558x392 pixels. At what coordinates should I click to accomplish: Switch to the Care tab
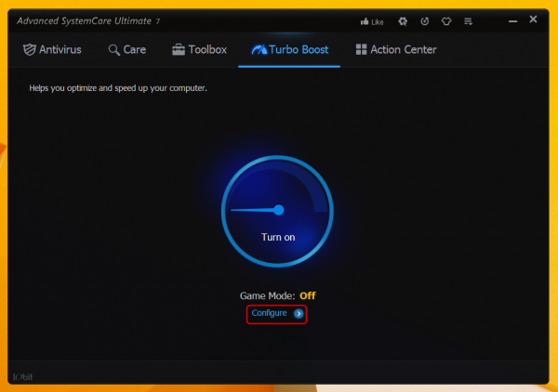[127, 50]
